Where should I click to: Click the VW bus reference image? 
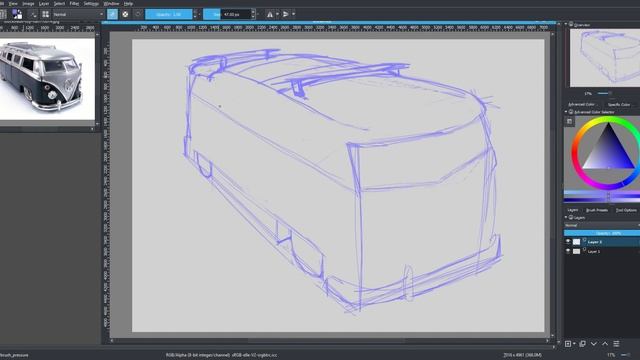(x=47, y=79)
